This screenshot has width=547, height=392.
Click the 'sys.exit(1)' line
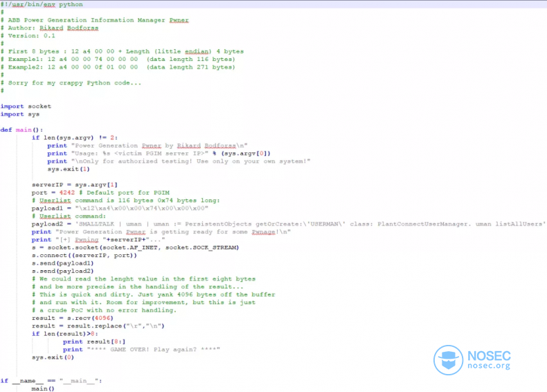pos(69,169)
